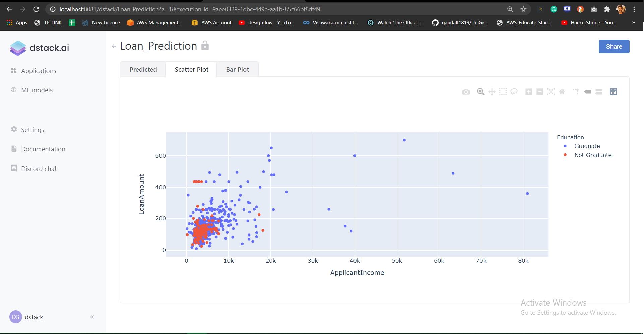Compare data on hover
The height and width of the screenshot is (334, 644).
pos(599,92)
